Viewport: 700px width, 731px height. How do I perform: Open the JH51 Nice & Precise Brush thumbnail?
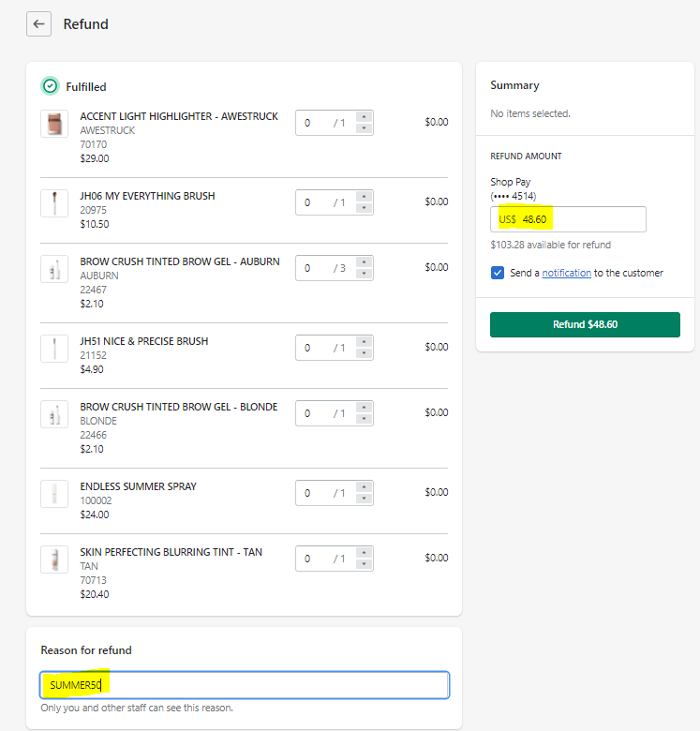(54, 349)
